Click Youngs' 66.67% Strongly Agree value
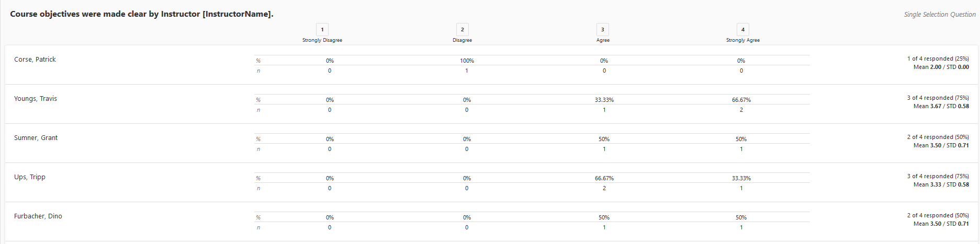This screenshot has width=980, height=244. point(741,100)
